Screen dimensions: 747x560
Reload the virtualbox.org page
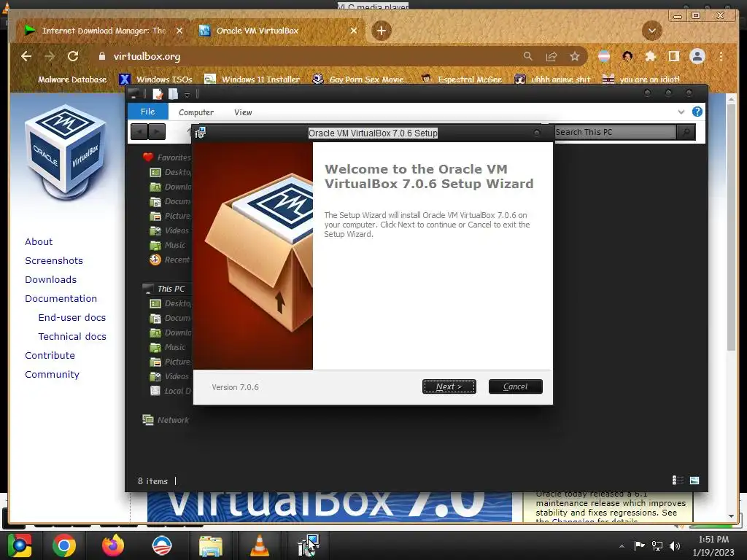73,56
